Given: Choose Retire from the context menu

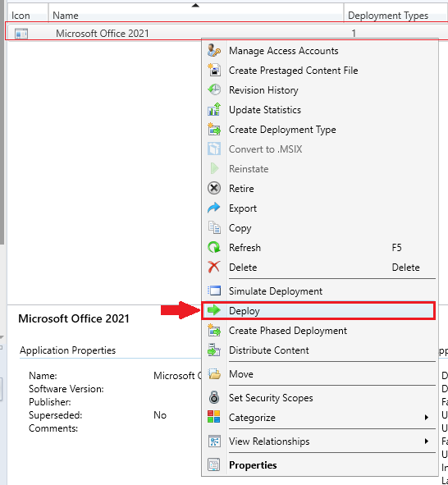Looking at the screenshot, I should 320,189.
